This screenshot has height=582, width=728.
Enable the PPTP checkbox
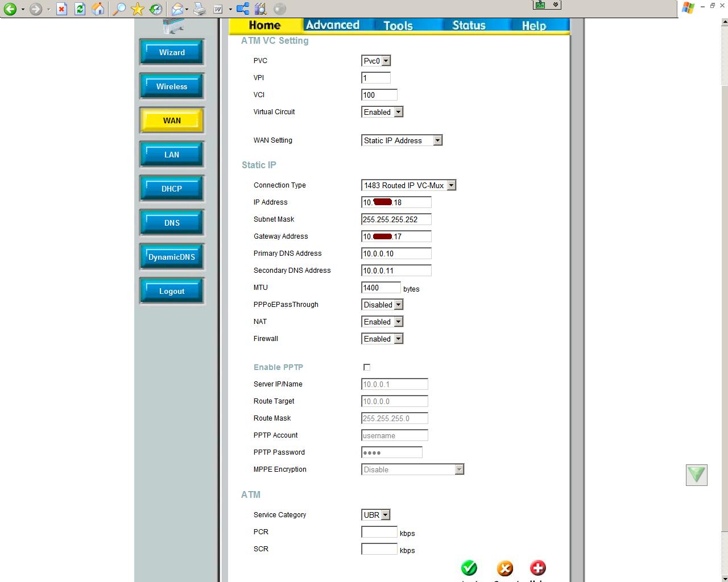[x=367, y=367]
